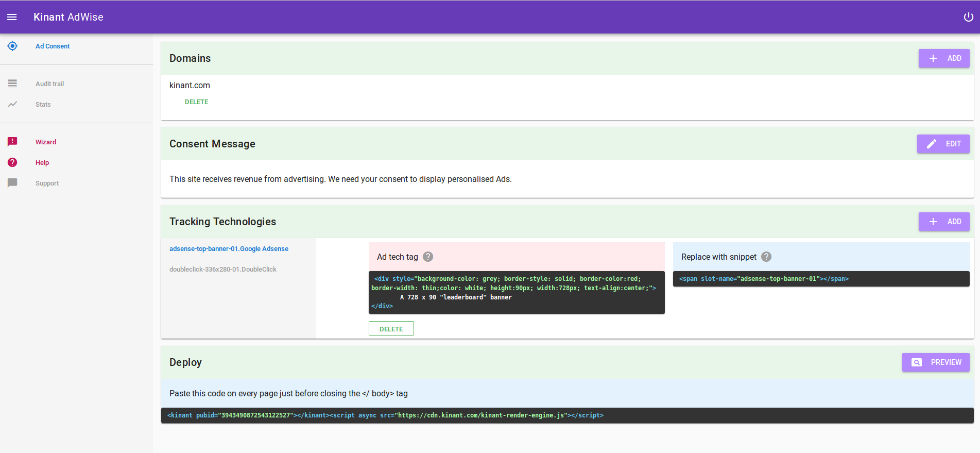This screenshot has height=453, width=980.
Task: Click the power logout icon
Action: click(968, 17)
